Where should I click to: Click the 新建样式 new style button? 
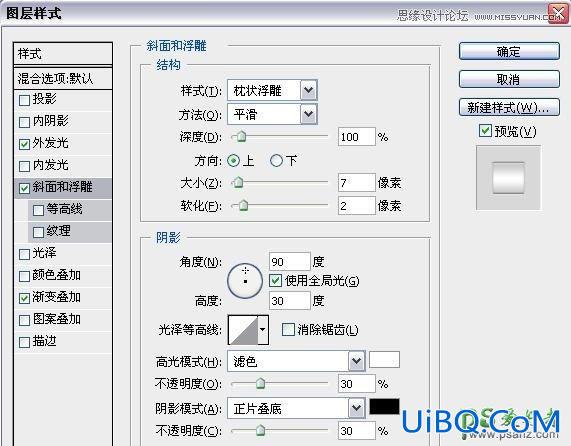(x=509, y=107)
